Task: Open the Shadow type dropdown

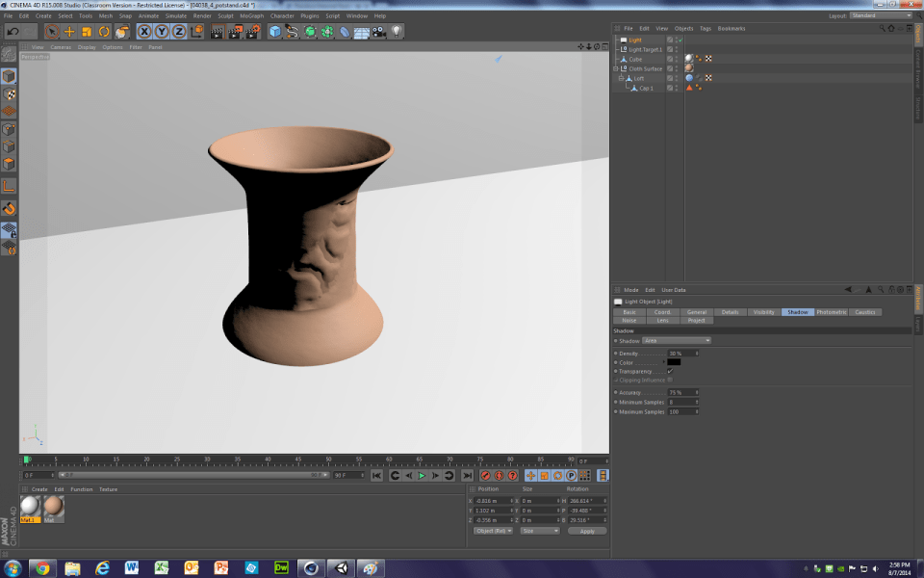Action: coord(676,341)
